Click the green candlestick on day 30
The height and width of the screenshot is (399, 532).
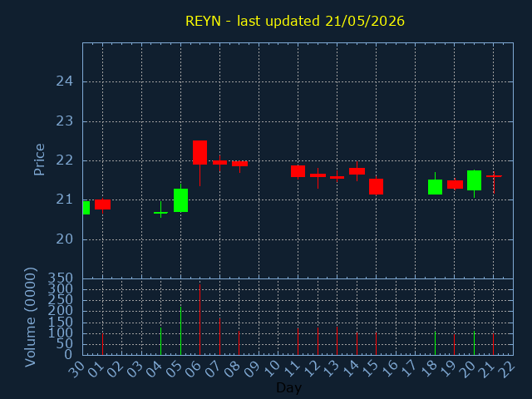[86, 208]
